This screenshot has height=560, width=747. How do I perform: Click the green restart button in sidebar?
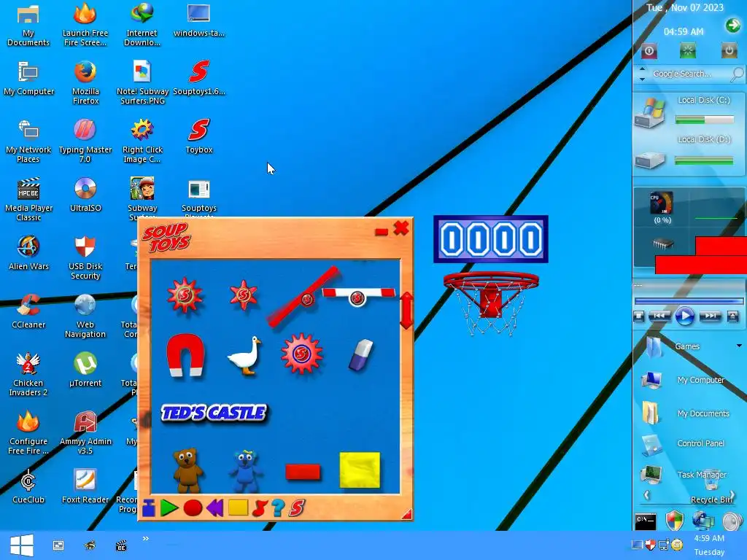[688, 50]
